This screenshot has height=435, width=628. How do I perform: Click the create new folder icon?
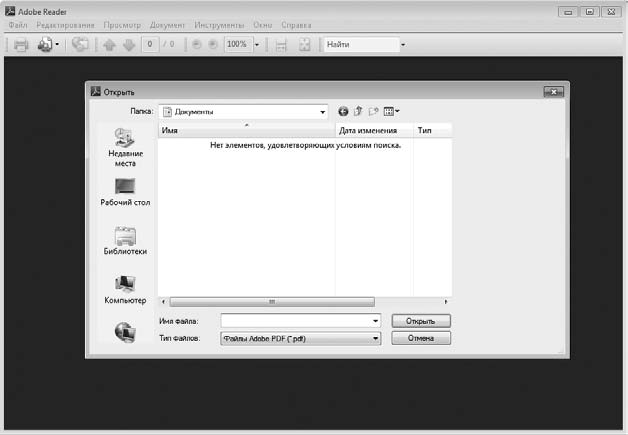(x=373, y=111)
